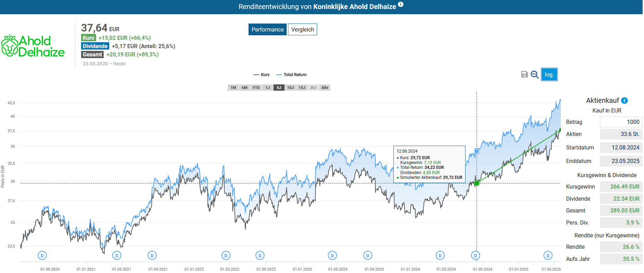Toggle the Kurs legend series
644x273 pixels.
point(262,75)
